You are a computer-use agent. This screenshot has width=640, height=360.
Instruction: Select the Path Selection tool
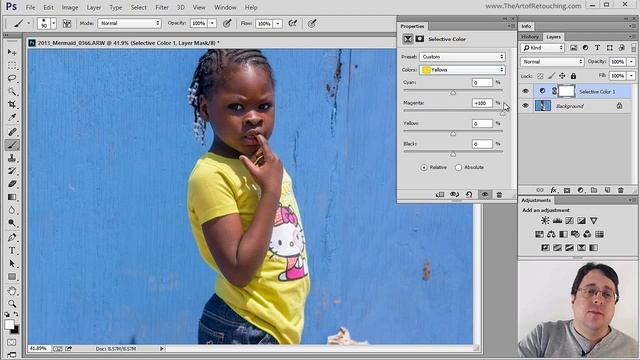12,263
